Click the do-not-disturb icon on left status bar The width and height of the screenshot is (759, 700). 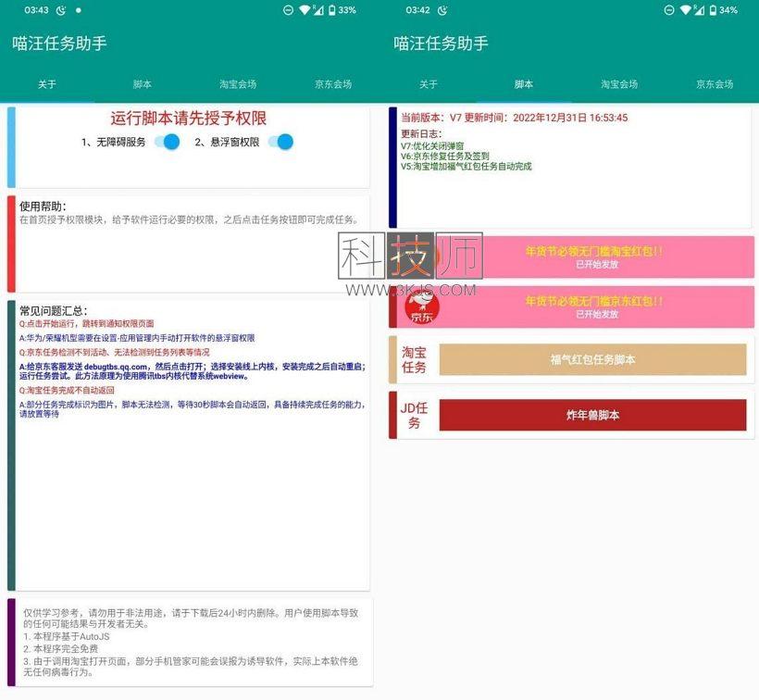pyautogui.click(x=288, y=10)
